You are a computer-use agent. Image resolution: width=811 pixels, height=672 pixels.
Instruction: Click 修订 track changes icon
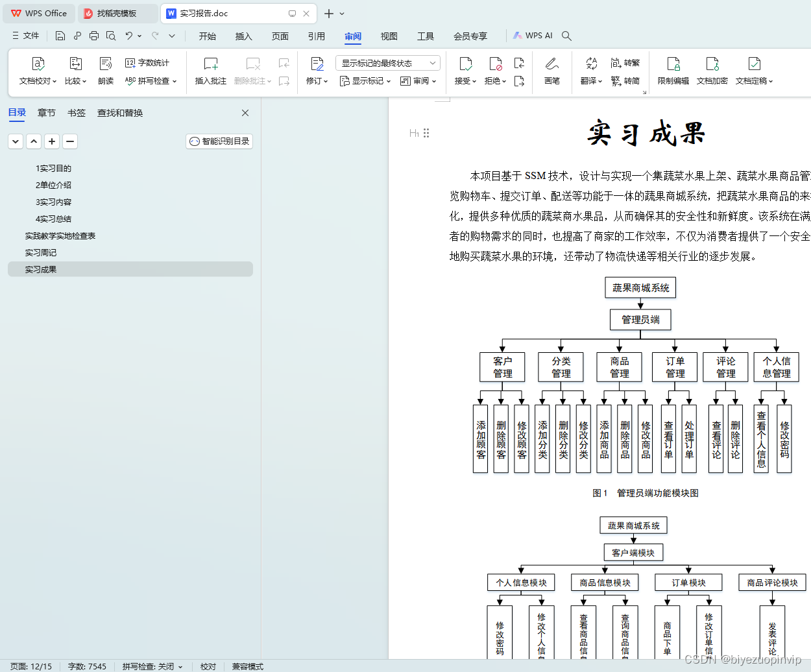317,71
